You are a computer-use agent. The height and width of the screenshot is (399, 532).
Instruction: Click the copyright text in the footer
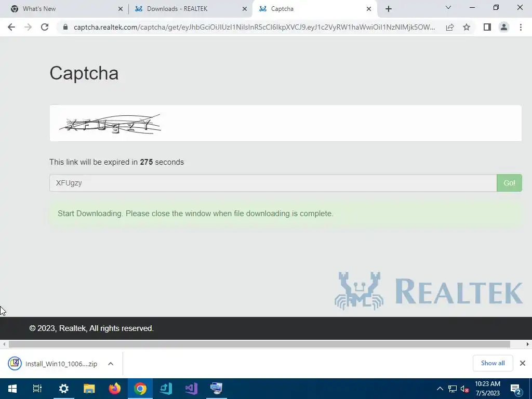pyautogui.click(x=91, y=328)
